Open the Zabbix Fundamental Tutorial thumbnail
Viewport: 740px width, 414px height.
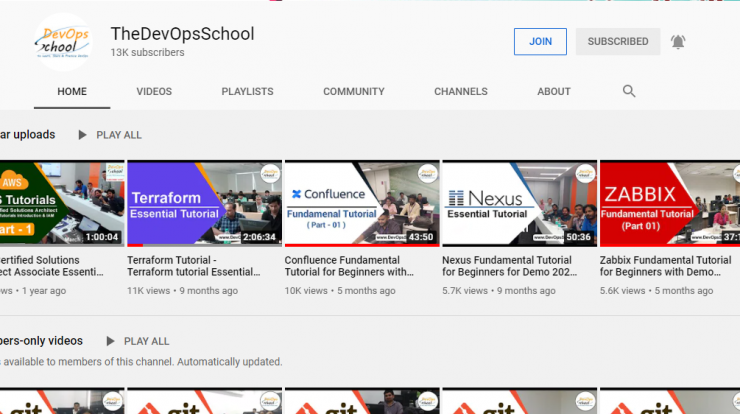(x=670, y=203)
